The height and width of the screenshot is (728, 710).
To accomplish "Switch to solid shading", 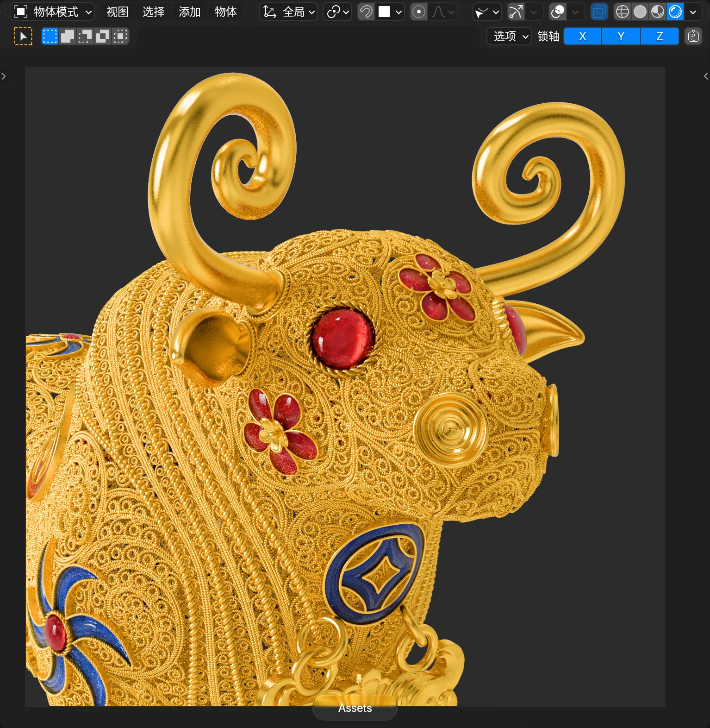I will 640,12.
